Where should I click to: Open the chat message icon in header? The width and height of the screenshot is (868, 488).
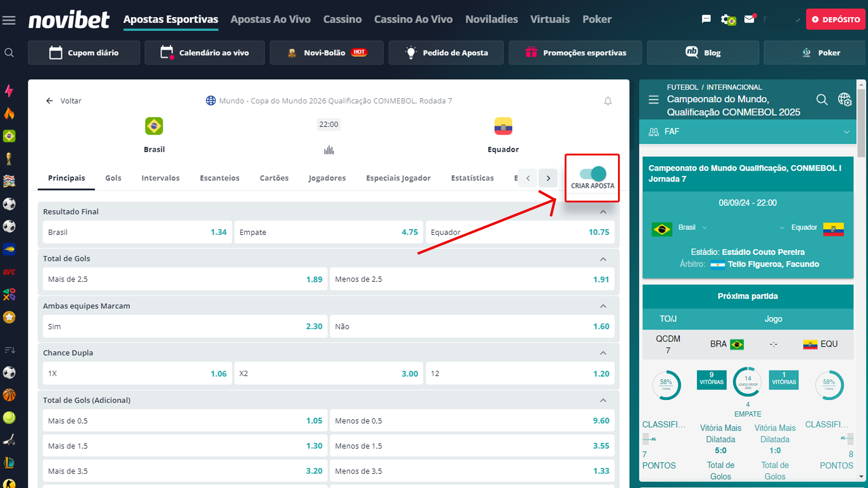[x=706, y=19]
